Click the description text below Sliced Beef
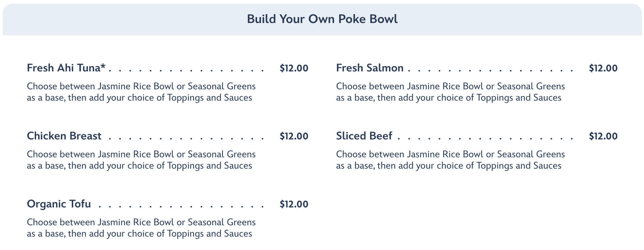Screen dimensions: 644x250 [450, 160]
